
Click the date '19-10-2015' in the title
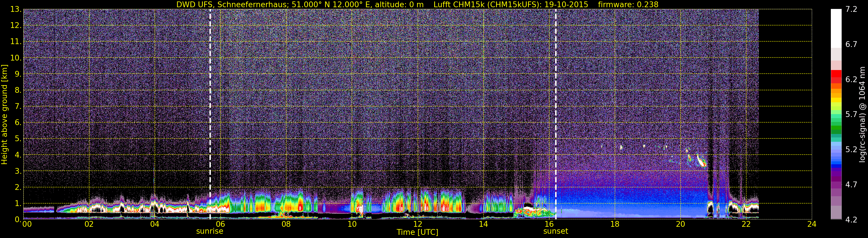click(566, 5)
